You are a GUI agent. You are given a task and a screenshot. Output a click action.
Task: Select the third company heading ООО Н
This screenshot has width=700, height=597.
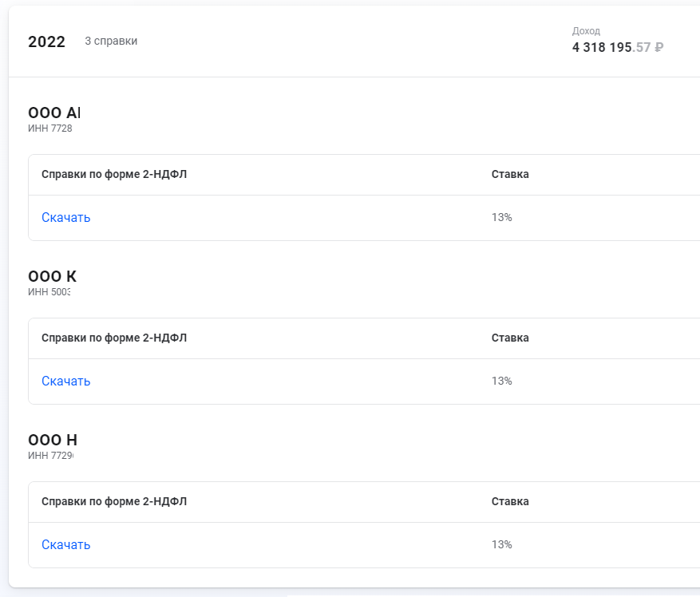pos(52,440)
